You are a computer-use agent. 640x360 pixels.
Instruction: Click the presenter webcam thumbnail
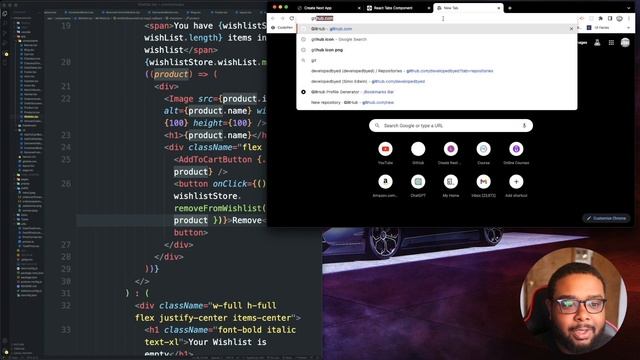pos(573,301)
